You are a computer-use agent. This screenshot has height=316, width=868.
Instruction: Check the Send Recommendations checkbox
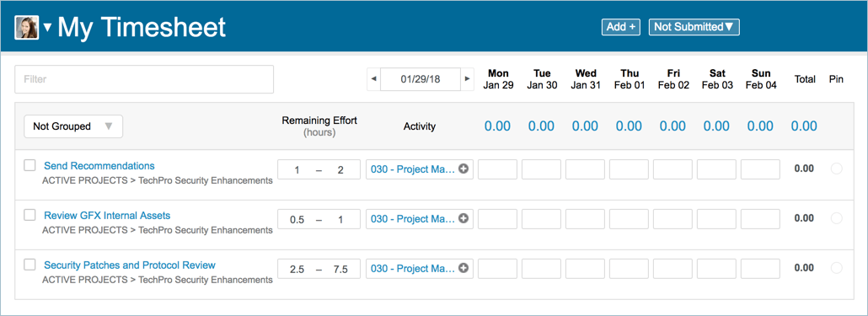(x=29, y=165)
